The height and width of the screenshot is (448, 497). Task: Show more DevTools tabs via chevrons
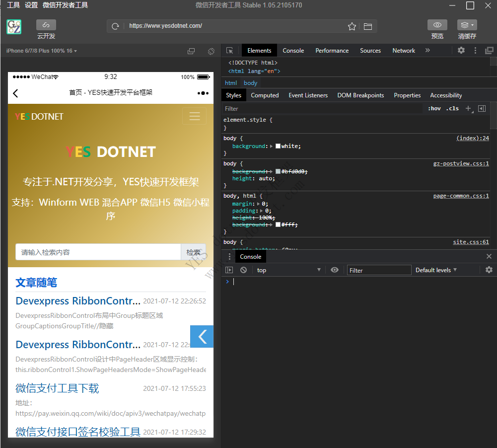coord(427,50)
